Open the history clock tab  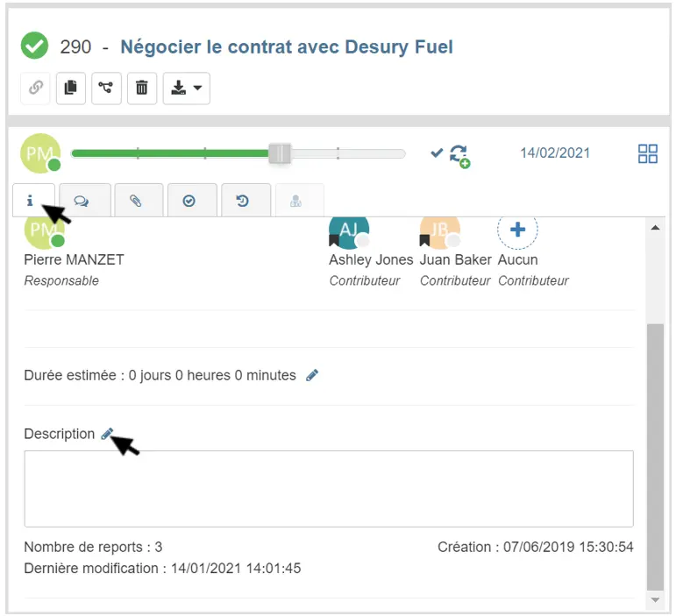[243, 201]
